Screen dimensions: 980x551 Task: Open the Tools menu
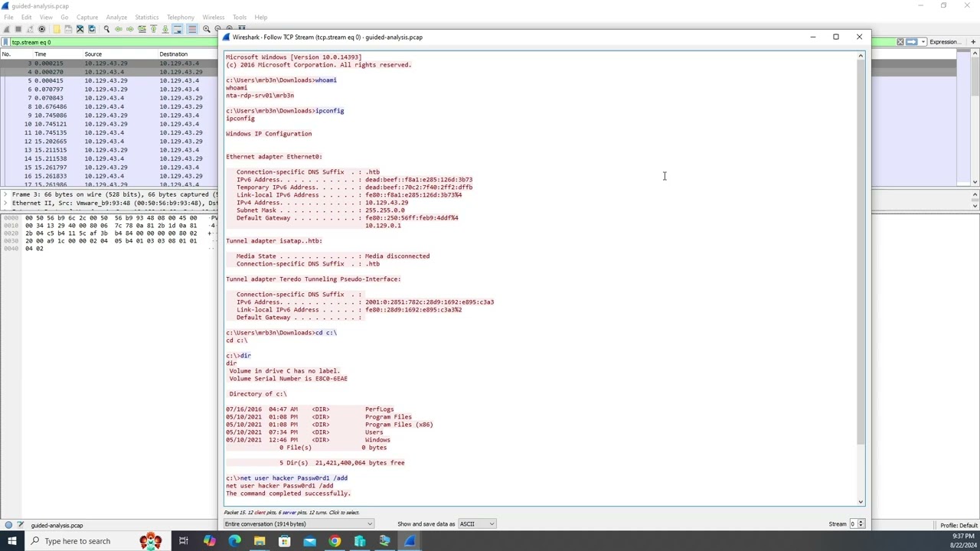pos(240,17)
